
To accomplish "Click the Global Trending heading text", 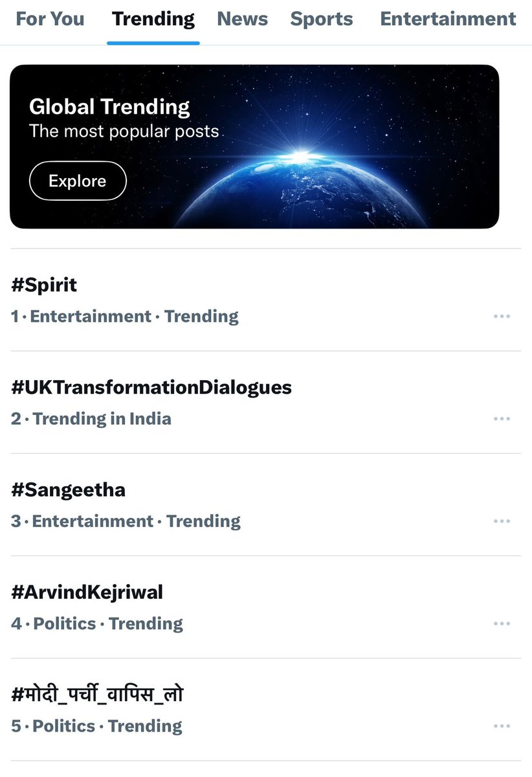I will click(109, 107).
